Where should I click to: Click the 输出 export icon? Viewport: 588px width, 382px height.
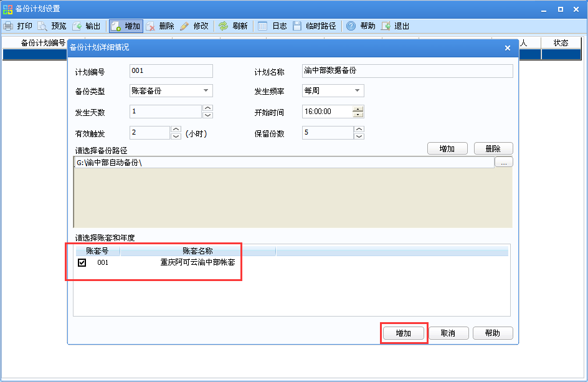tap(76, 26)
